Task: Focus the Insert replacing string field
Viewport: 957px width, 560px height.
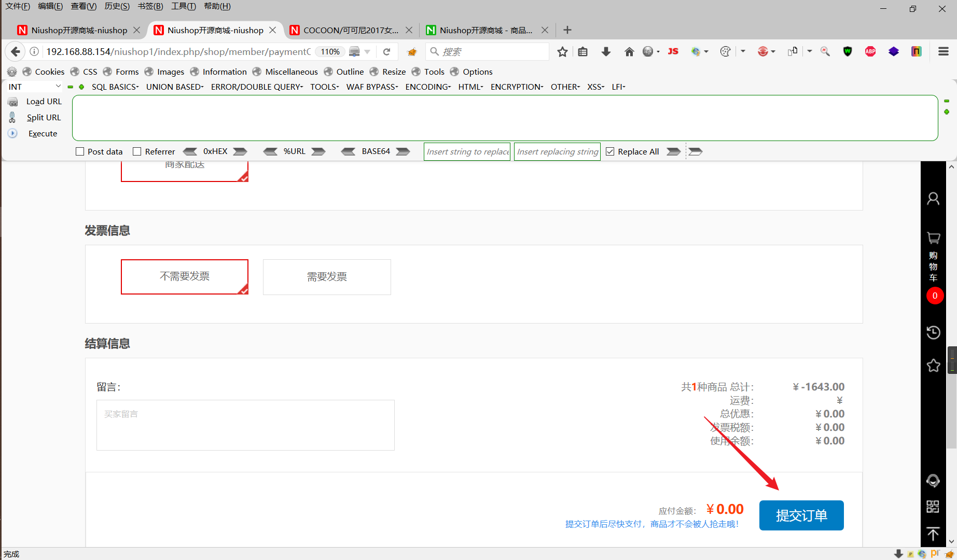Action: [x=557, y=151]
